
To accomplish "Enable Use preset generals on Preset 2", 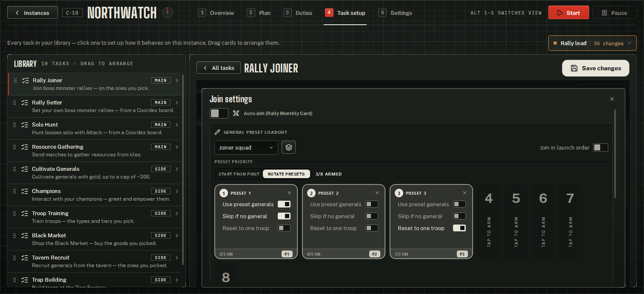I will pyautogui.click(x=372, y=205).
